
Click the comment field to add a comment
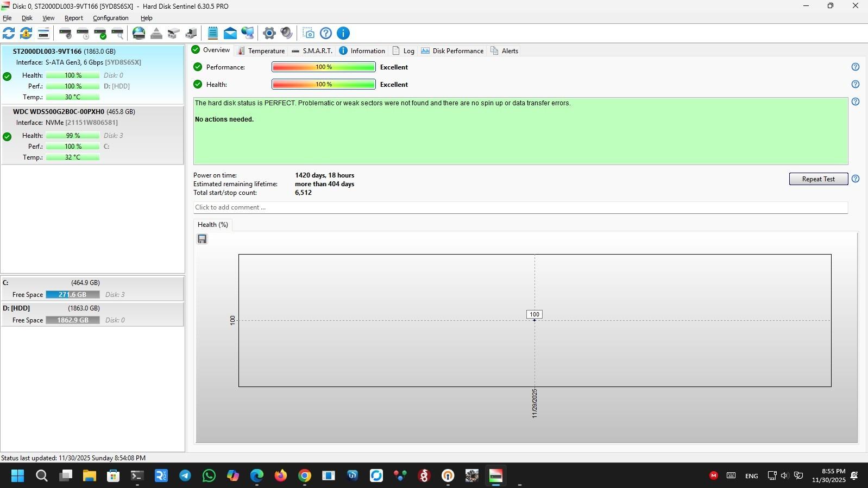(520, 207)
